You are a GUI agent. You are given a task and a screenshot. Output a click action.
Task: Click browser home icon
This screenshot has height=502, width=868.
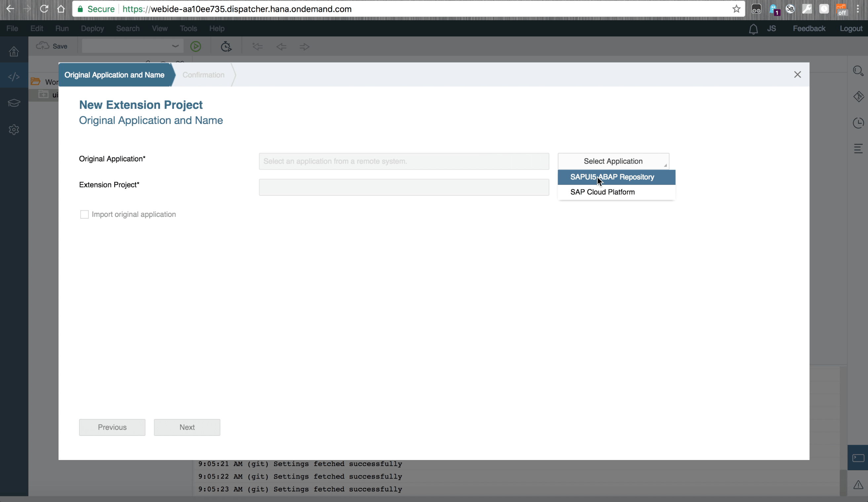tap(61, 9)
